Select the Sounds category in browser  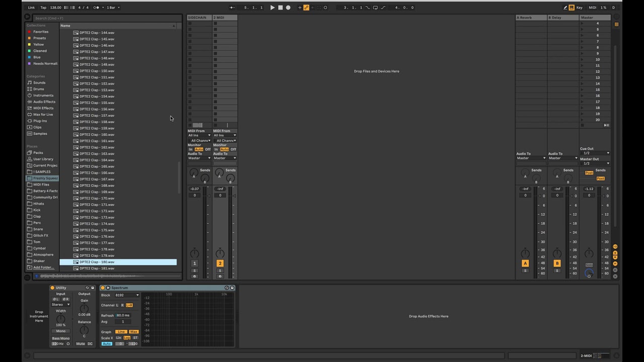click(39, 82)
